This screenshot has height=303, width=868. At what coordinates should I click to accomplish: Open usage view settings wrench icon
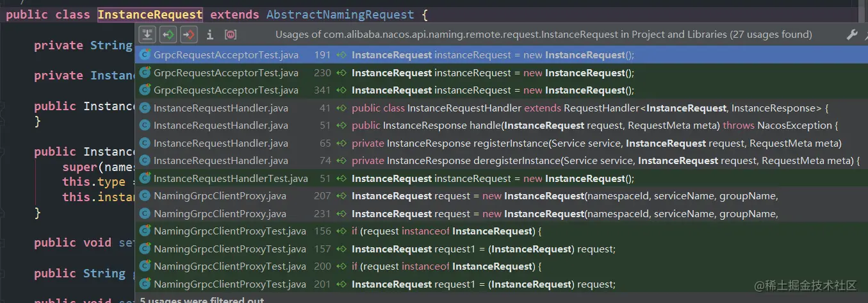click(x=851, y=35)
